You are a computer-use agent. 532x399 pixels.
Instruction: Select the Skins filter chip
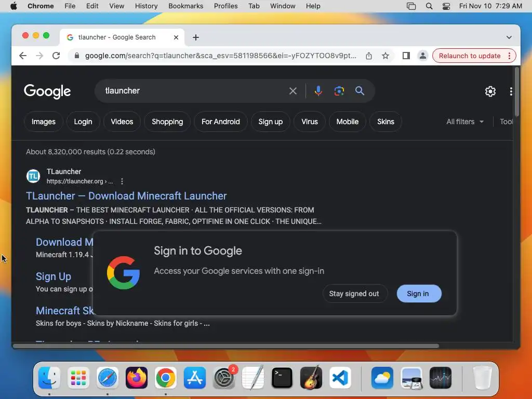coord(385,122)
